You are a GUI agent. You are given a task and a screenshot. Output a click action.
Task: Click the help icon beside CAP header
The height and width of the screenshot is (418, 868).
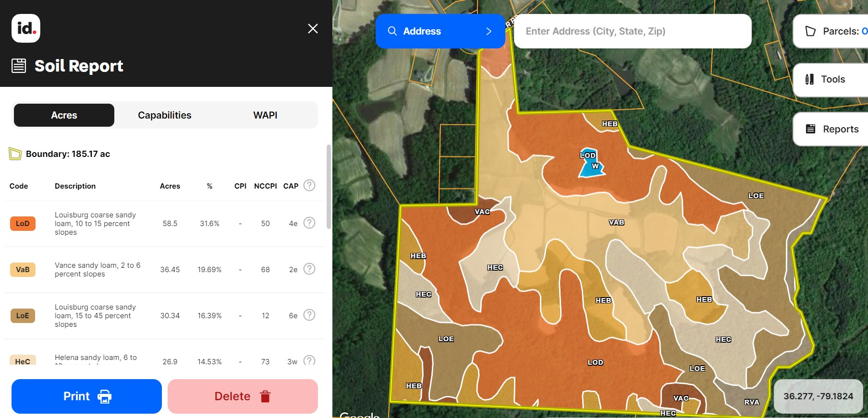pyautogui.click(x=309, y=185)
